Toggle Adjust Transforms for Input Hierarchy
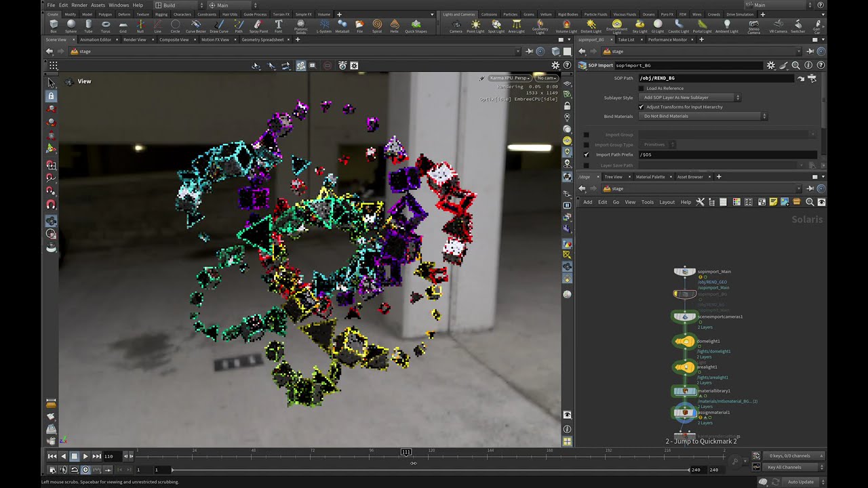 pos(642,107)
